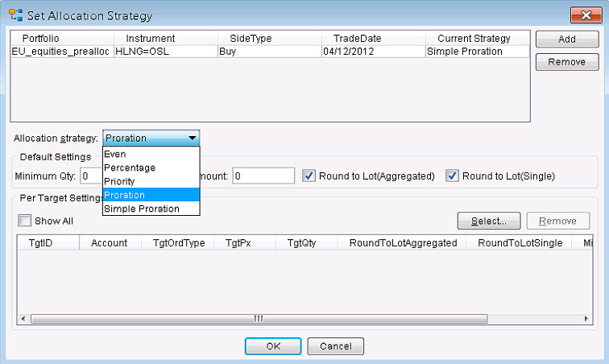Choose Even from the strategy list
The image size is (609, 364).
[x=115, y=154]
